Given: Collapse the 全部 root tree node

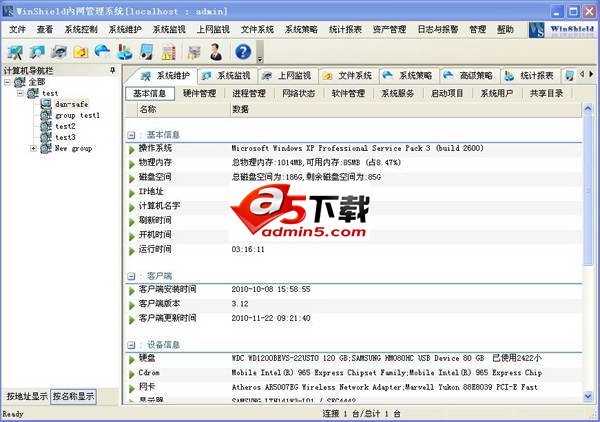Looking at the screenshot, I should click(7, 82).
